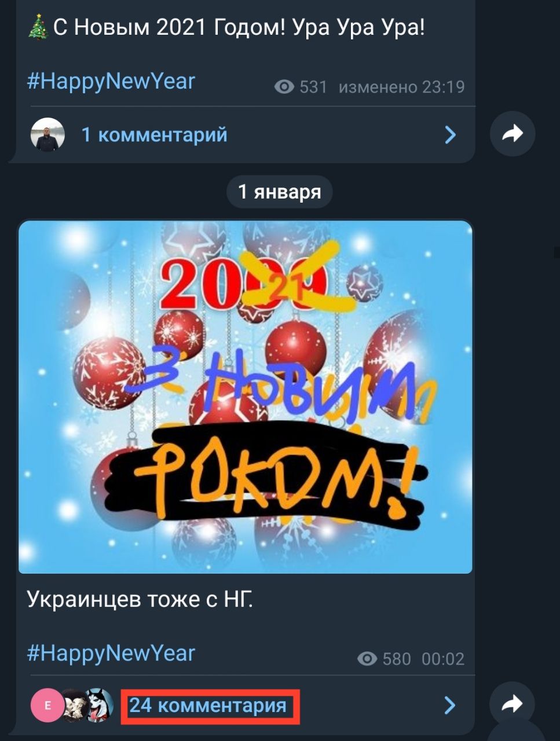Click the husky dog commenter avatar
The image size is (560, 741).
[x=99, y=705]
